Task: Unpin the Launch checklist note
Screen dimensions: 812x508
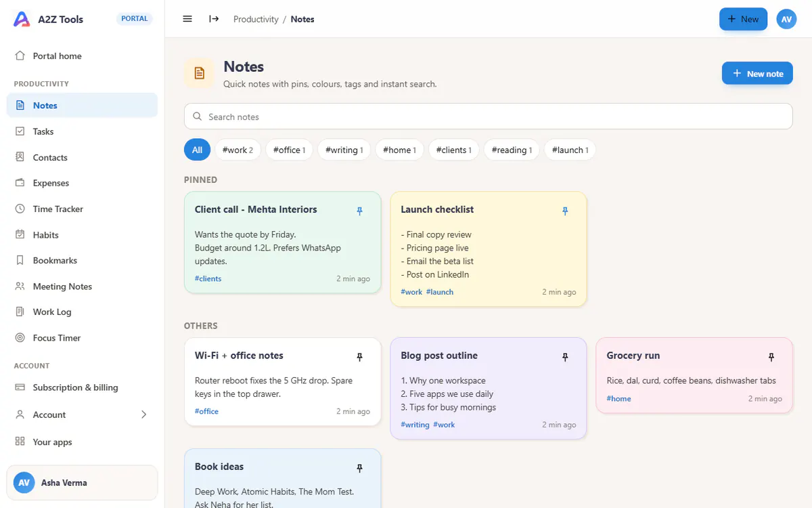Action: pos(565,211)
